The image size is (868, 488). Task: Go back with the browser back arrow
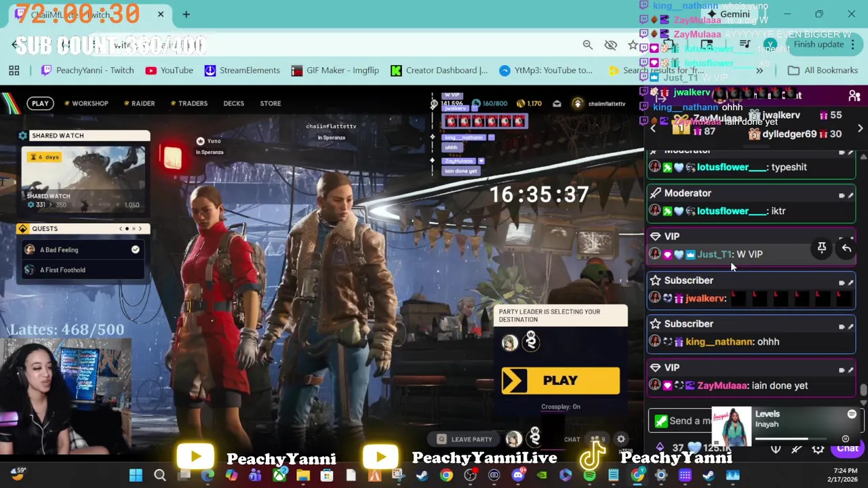pyautogui.click(x=15, y=45)
